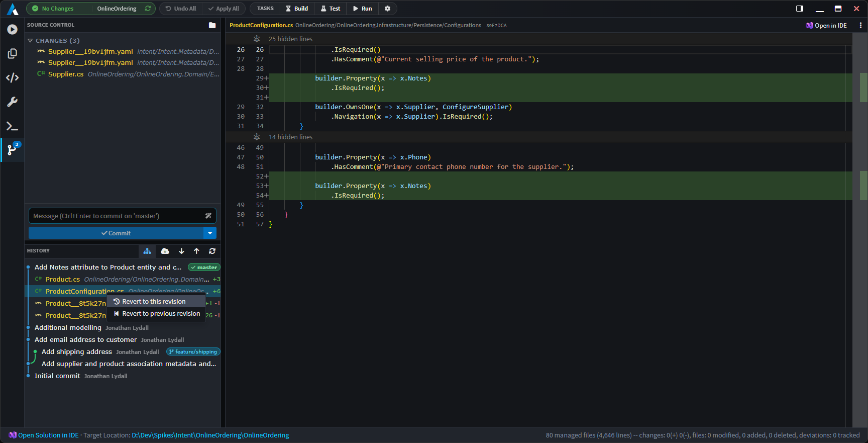The width and height of the screenshot is (868, 443).
Task: Choose Revert to previous revision
Action: pos(156,313)
